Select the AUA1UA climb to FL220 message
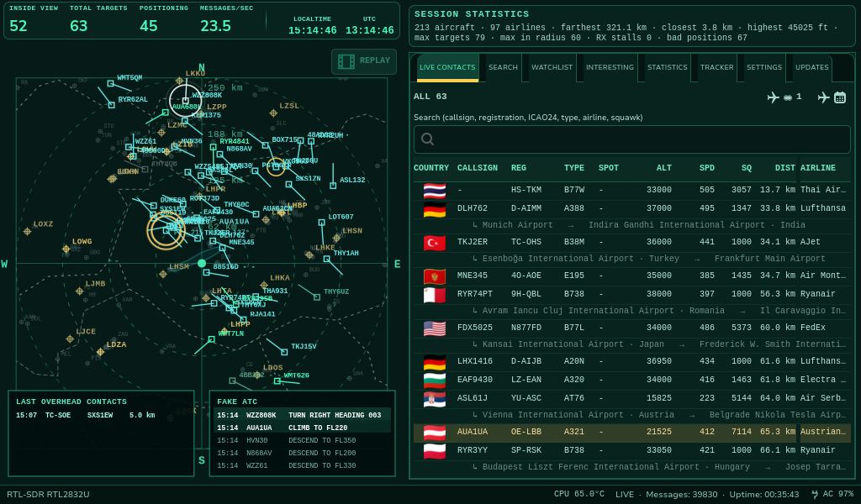Screen dimensions: 861x504 pos(302,428)
